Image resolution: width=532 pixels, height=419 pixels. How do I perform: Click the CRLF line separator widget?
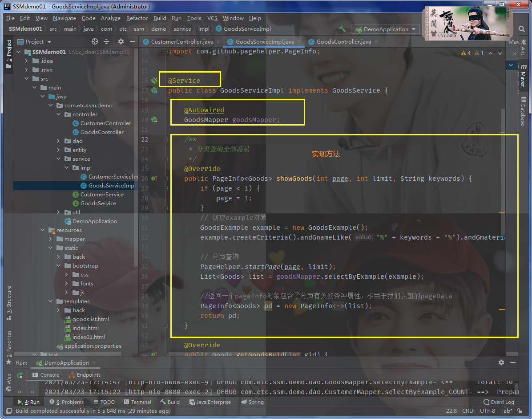coord(468,411)
